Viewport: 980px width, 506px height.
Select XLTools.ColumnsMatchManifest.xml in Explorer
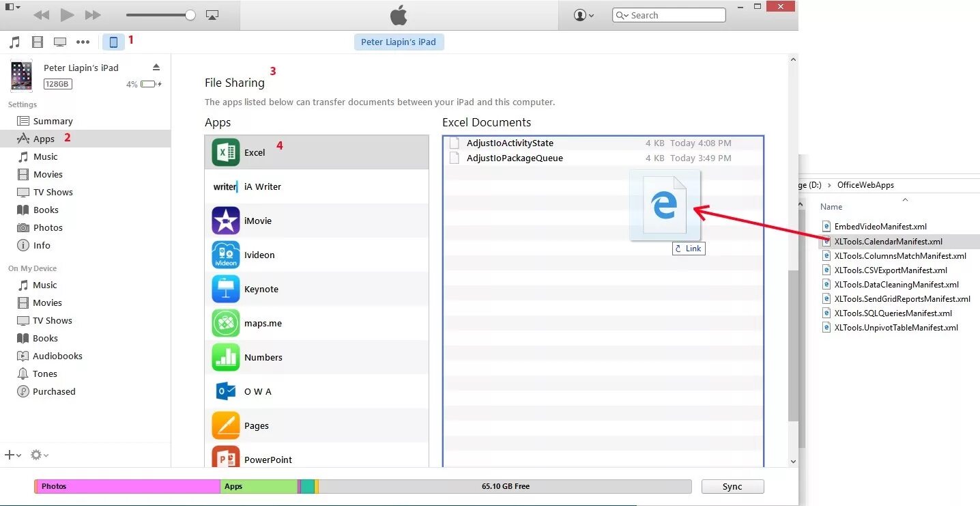[900, 256]
